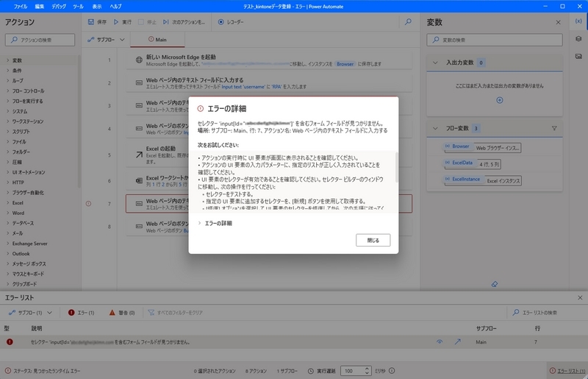
Task: Open the ツール menu
Action: coord(78,7)
